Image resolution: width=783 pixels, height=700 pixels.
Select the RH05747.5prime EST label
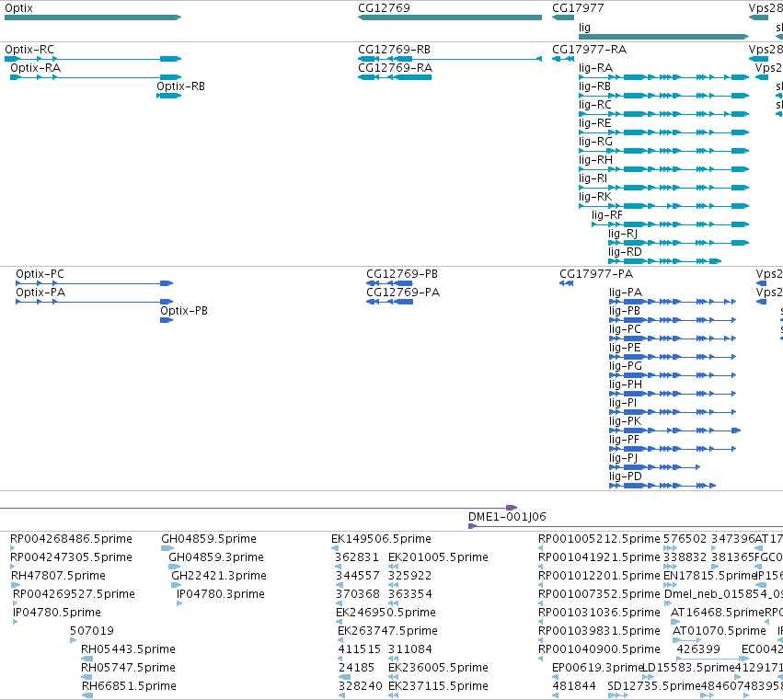pyautogui.click(x=128, y=668)
